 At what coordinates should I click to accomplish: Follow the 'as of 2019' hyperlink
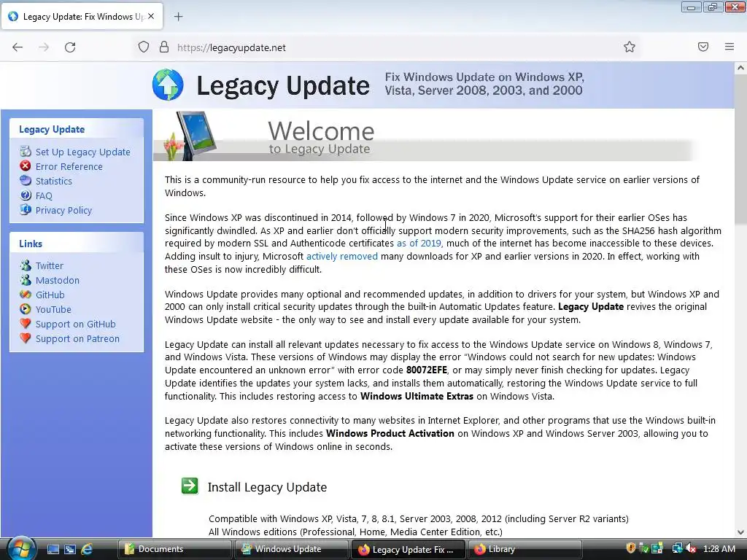(x=419, y=244)
